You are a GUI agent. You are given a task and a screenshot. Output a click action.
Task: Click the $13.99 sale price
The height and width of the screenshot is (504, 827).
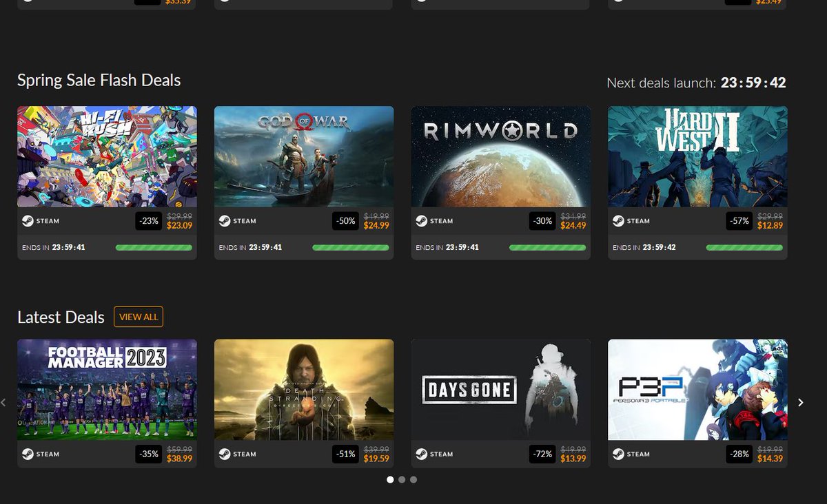[573, 459]
